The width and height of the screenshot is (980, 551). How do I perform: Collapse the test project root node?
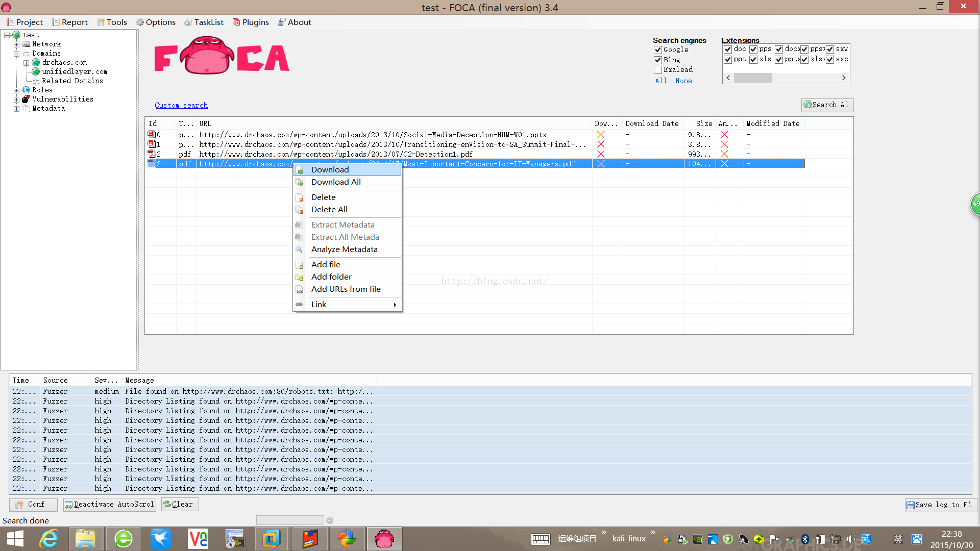7,35
